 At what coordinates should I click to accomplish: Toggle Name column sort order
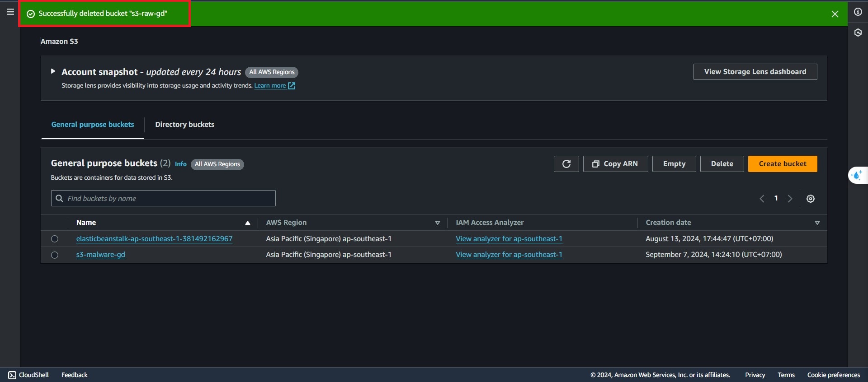pos(247,223)
